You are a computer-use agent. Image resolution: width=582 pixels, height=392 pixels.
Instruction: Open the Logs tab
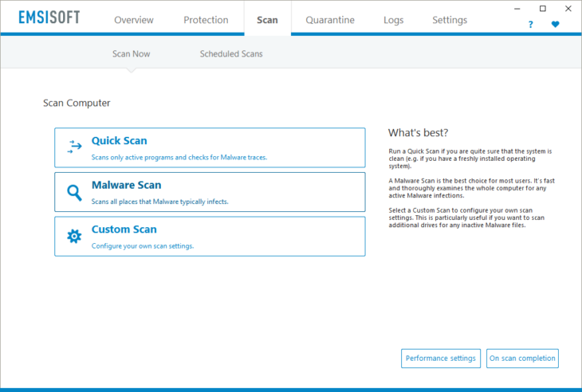[393, 20]
